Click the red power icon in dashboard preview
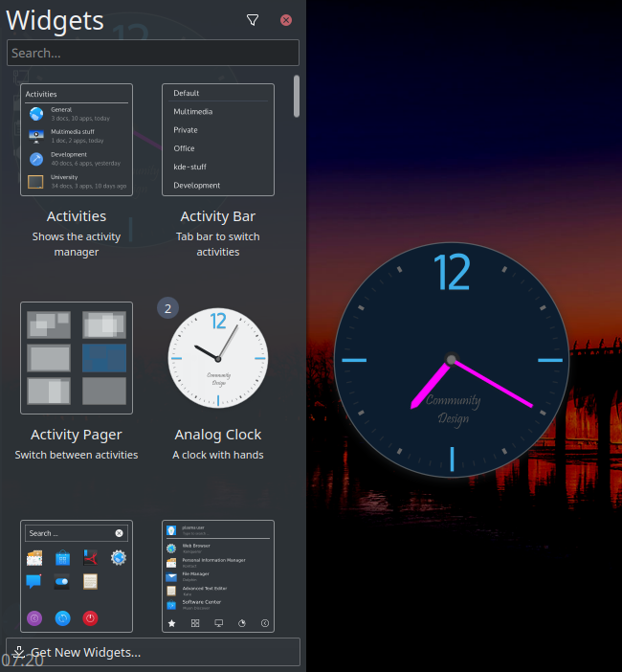The image size is (622, 672). tap(90, 617)
